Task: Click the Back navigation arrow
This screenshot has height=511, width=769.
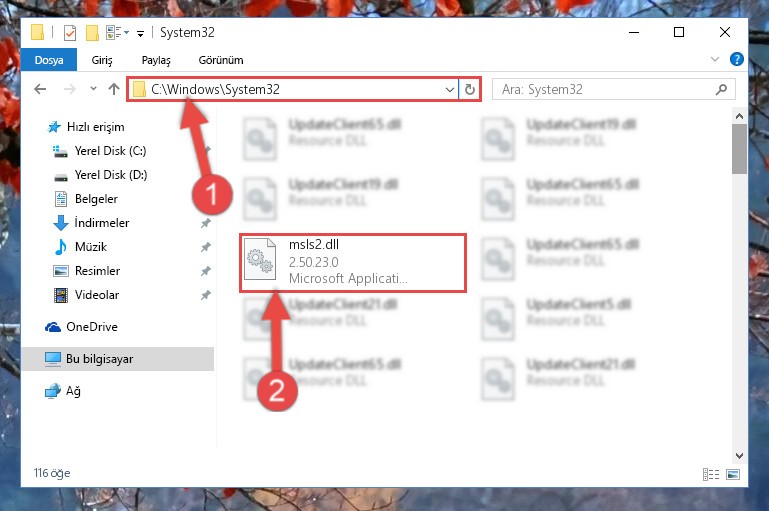Action: (x=40, y=89)
